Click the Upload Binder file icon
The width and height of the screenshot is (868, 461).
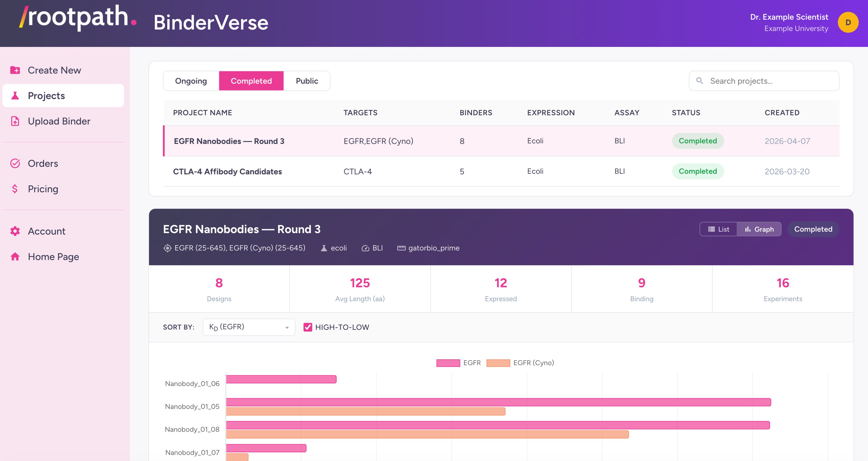[15, 121]
